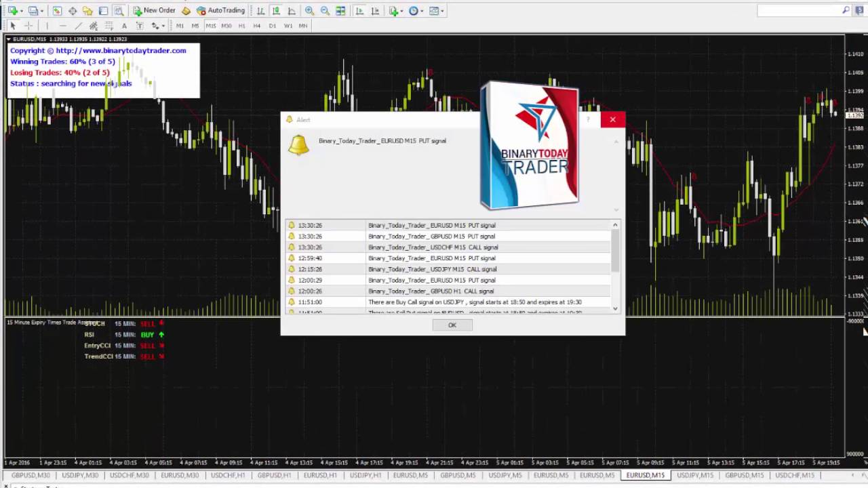Screen dimensions: 868x488
Task: Select 13:30:26 GBPUSD M15 PUT alert row
Action: point(449,237)
